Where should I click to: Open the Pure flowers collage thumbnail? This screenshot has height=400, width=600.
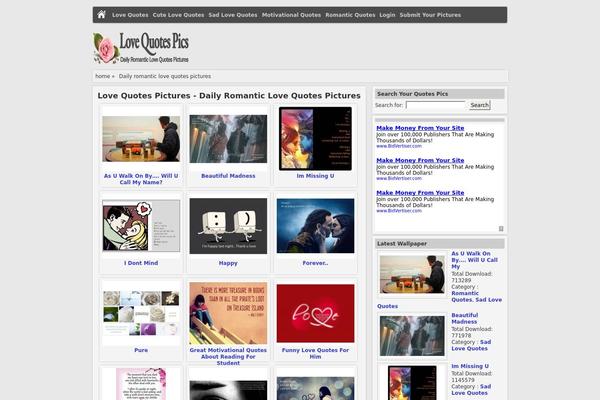[141, 313]
